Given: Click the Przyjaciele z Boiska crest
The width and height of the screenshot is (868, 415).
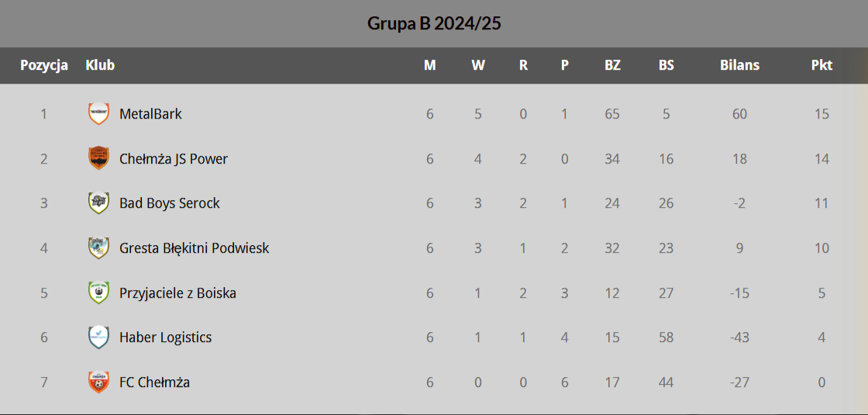Looking at the screenshot, I should [98, 292].
